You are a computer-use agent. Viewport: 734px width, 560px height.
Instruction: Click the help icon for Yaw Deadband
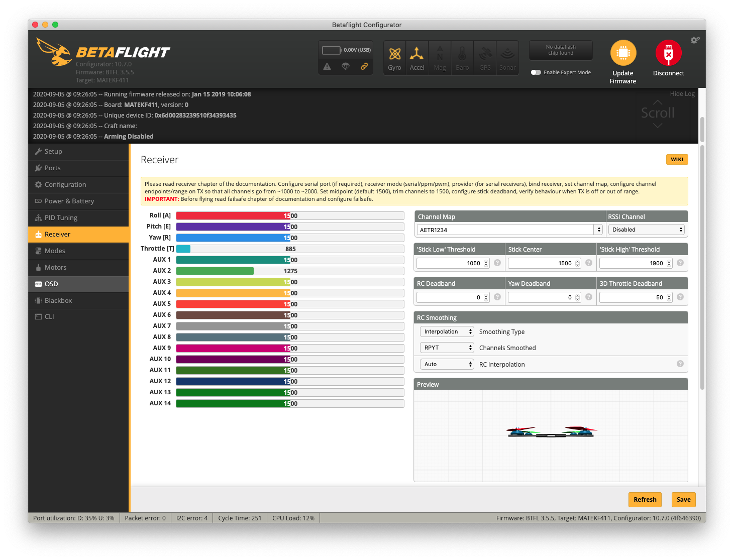click(x=589, y=297)
